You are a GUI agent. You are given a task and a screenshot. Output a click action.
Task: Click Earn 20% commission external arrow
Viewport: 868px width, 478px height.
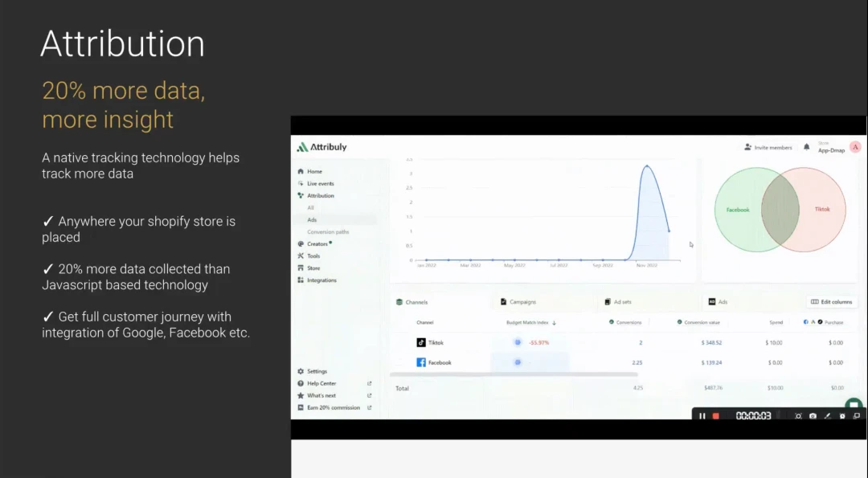click(369, 408)
